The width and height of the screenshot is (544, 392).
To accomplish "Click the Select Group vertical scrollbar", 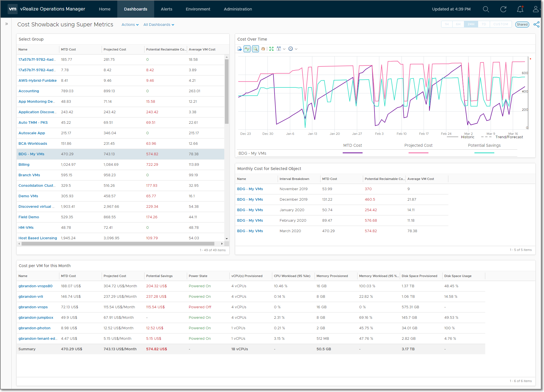I will 227,91.
